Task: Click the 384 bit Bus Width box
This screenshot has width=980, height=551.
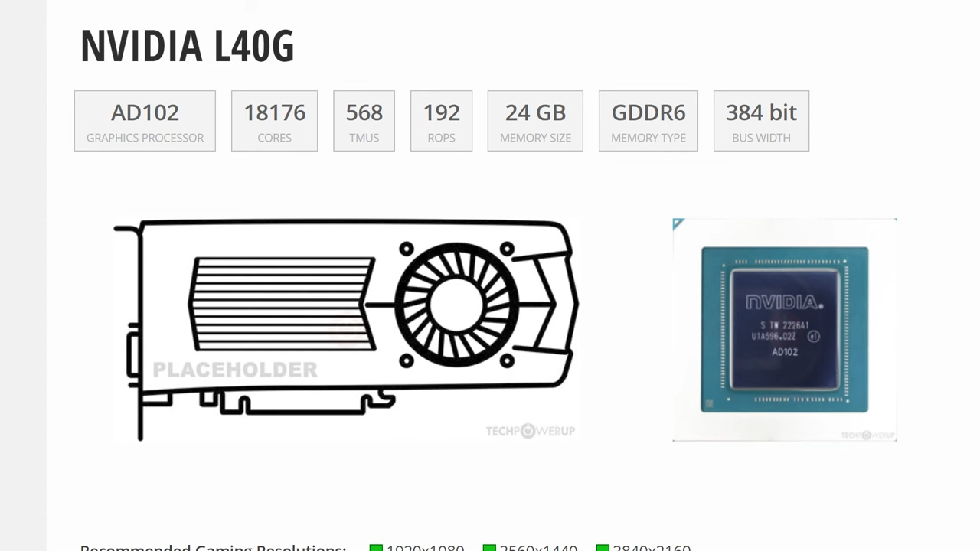Action: [x=761, y=121]
